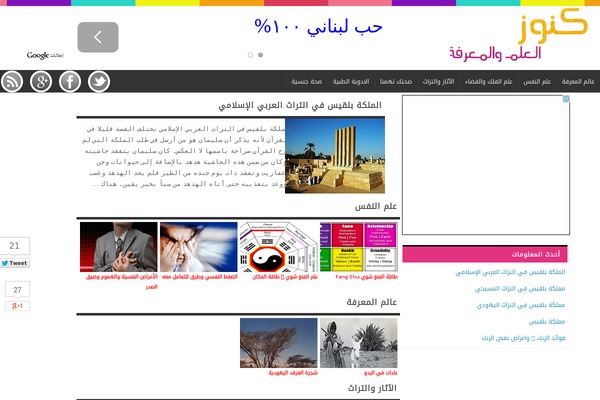Open the stressed man rubbing eyes thumbnail
The image size is (600, 400).
[199, 247]
